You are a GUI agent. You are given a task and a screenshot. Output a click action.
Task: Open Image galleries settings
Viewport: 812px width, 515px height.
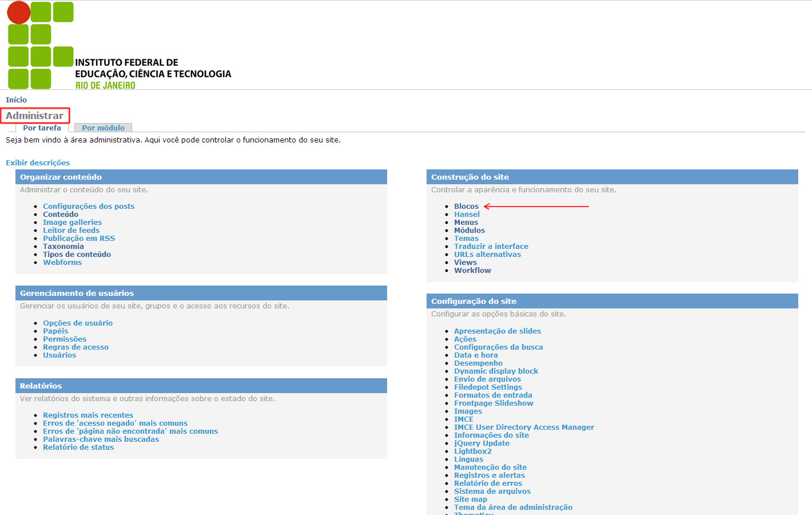pyautogui.click(x=72, y=223)
